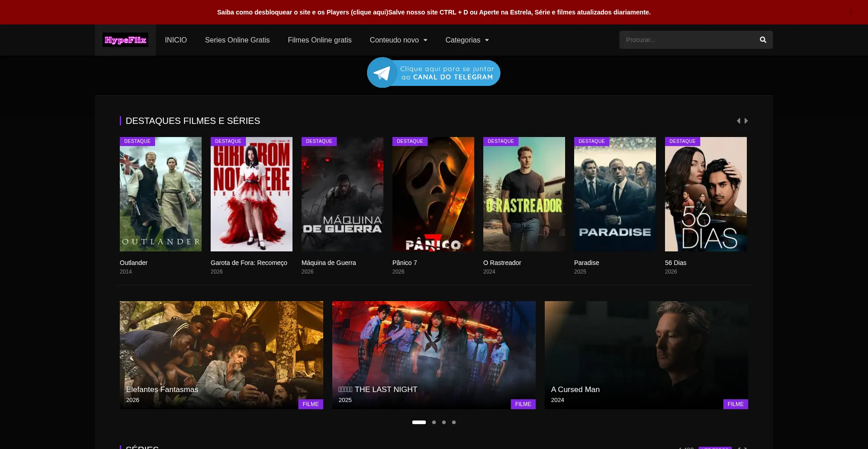Select the second slider pagination dot
This screenshot has height=449, width=868.
(x=434, y=422)
